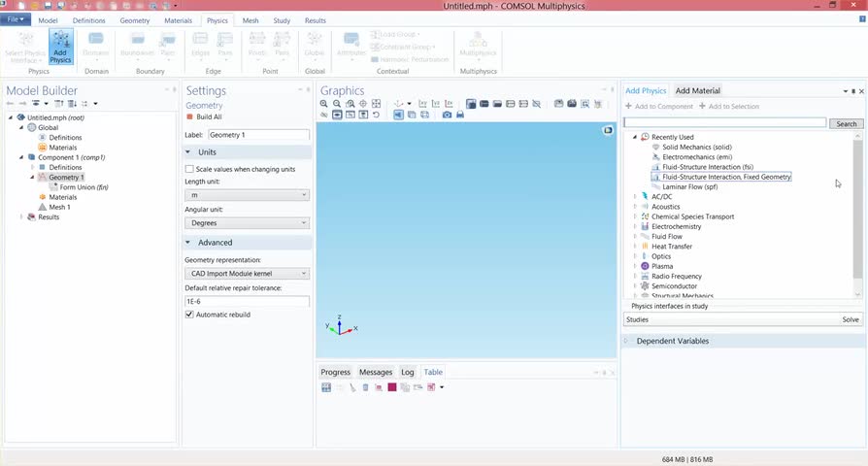Image resolution: width=868 pixels, height=466 pixels.
Task: Expand the Heat Transfer physics category
Action: [x=635, y=247]
